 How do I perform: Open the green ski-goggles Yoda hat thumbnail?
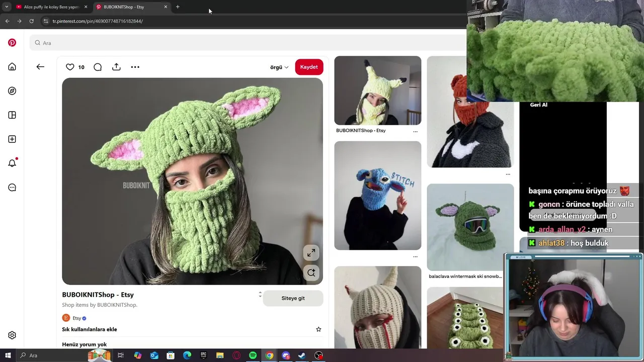coord(470,227)
